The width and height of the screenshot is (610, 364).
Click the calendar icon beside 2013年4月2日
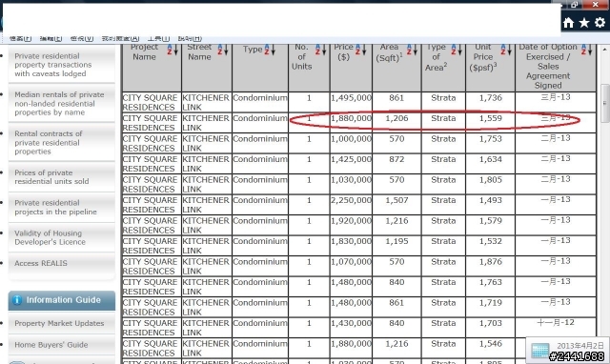coord(540,351)
